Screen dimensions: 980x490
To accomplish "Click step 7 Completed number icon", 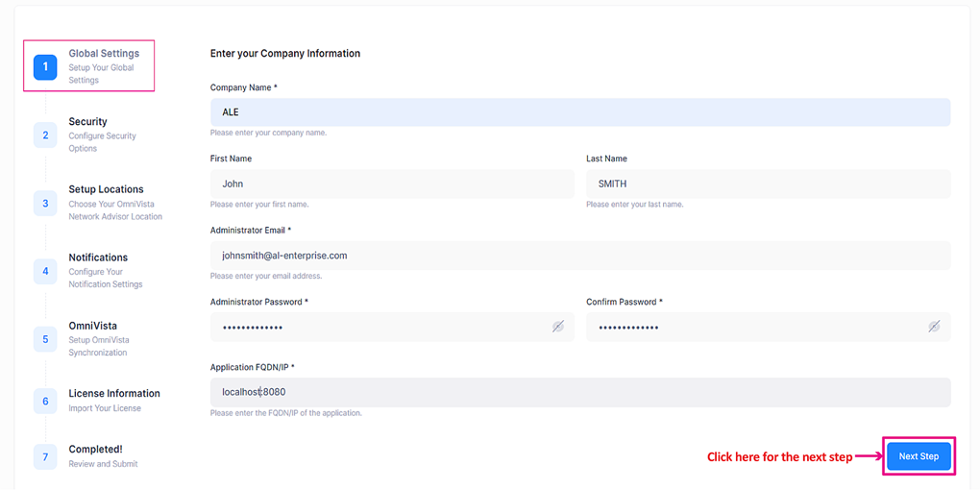I will tap(45, 456).
